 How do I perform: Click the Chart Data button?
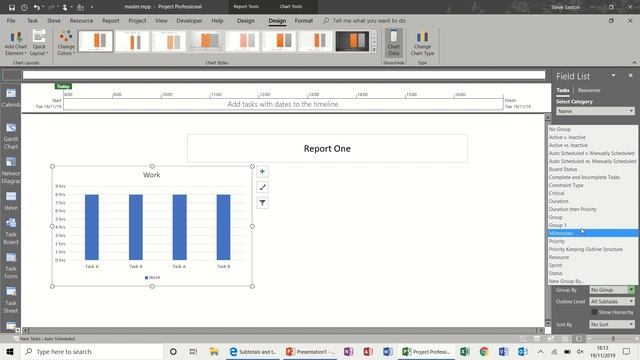[393, 43]
